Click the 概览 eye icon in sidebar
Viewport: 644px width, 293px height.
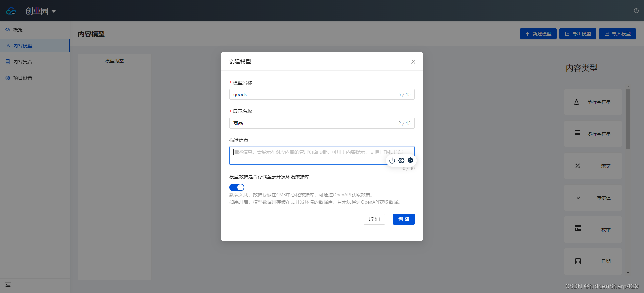pyautogui.click(x=8, y=30)
